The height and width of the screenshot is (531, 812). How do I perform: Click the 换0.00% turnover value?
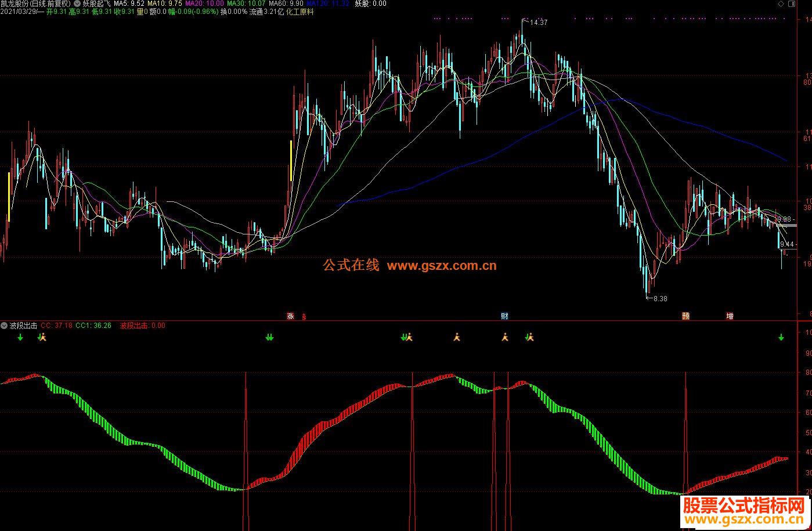[x=234, y=12]
